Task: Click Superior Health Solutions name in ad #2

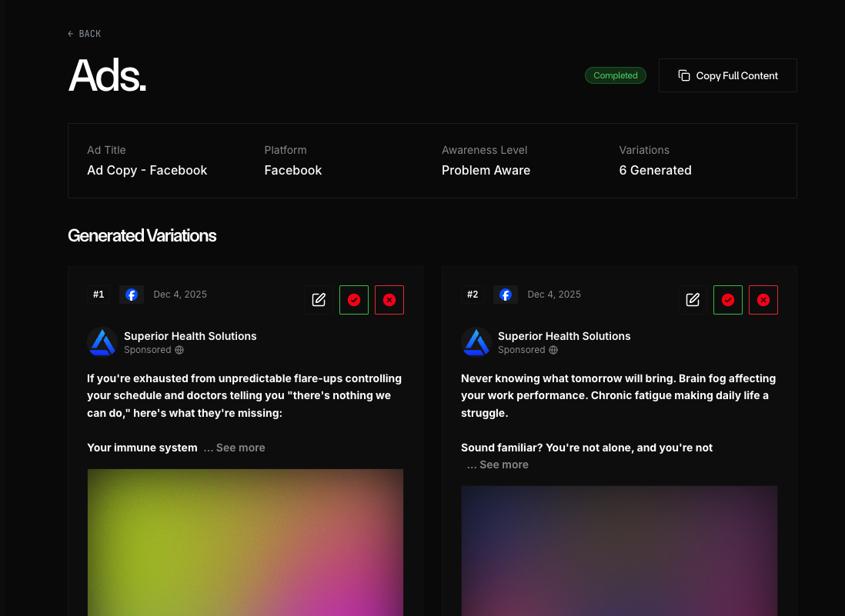Action: point(564,336)
